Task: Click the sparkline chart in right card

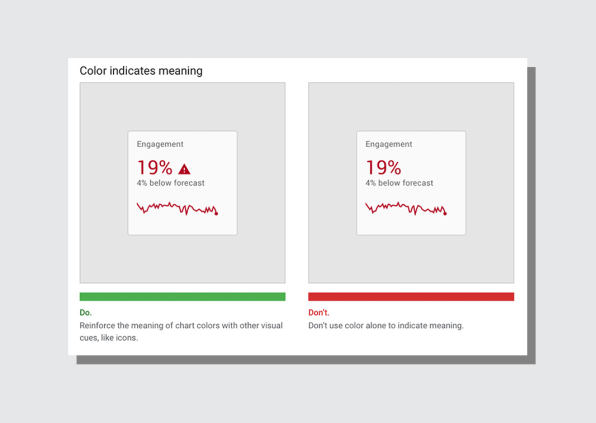Action: pyautogui.click(x=406, y=209)
